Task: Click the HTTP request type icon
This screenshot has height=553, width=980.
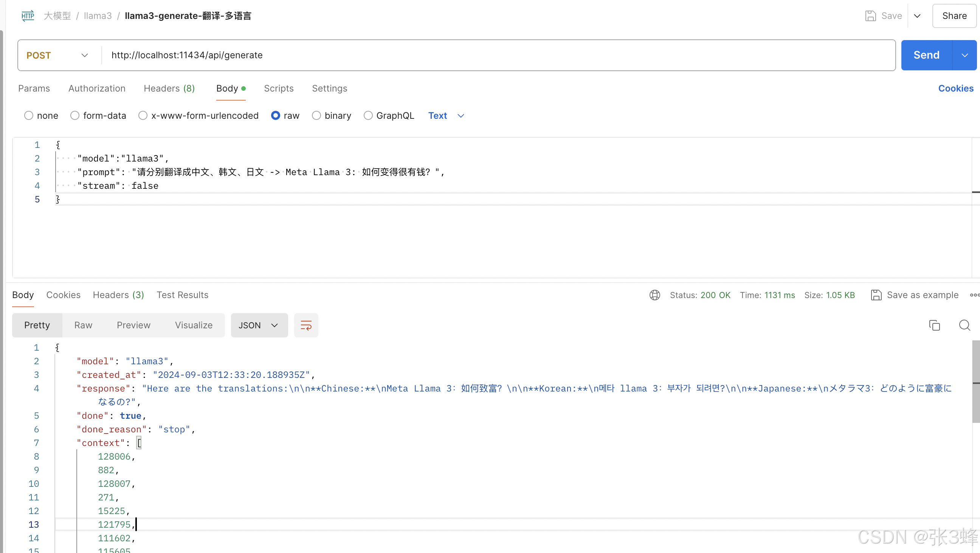Action: click(x=27, y=16)
